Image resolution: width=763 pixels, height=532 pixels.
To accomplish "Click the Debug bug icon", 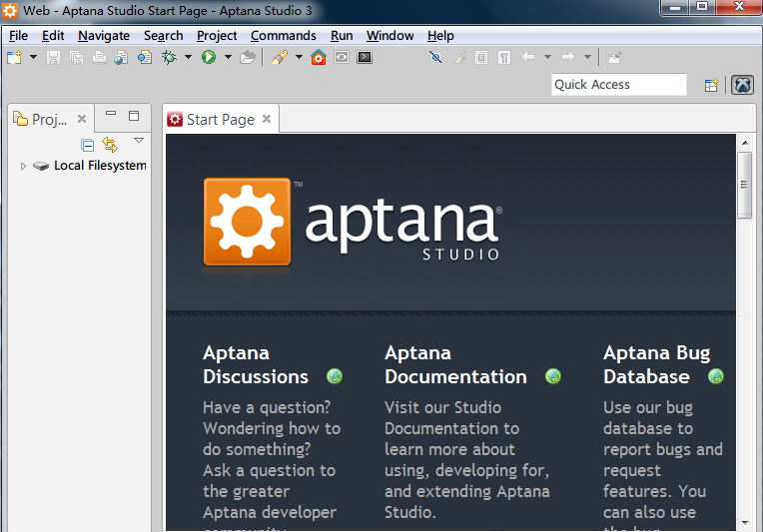I will coord(170,58).
